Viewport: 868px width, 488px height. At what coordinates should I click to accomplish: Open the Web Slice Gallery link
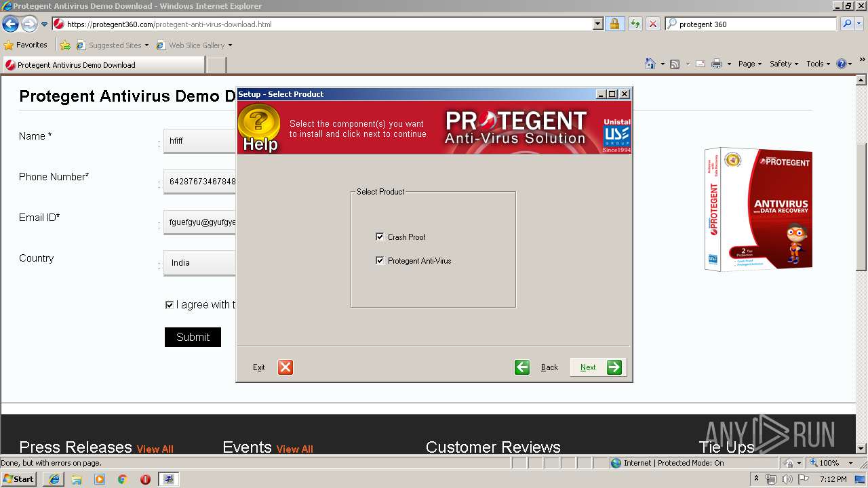tap(194, 45)
